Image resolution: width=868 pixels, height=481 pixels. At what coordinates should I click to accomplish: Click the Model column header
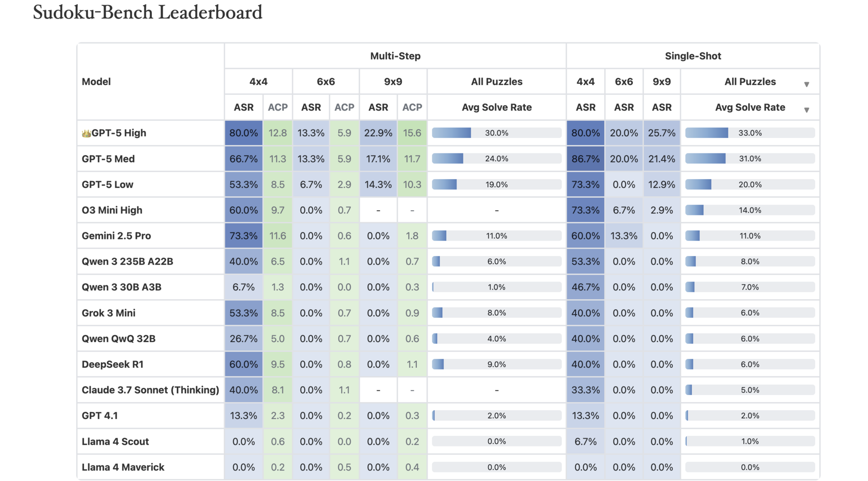(96, 82)
